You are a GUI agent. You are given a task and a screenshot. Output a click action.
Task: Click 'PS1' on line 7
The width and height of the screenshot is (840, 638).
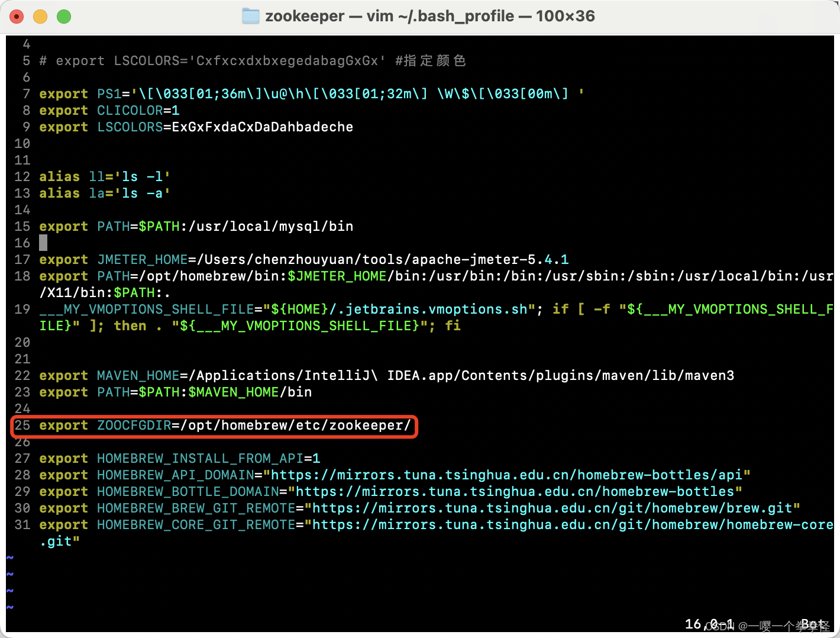click(109, 94)
